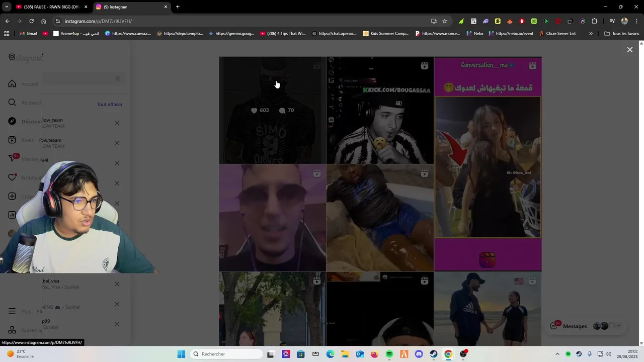This screenshot has height=362, width=644.
Task: Open Firefox from the taskbar
Action: pos(374,354)
